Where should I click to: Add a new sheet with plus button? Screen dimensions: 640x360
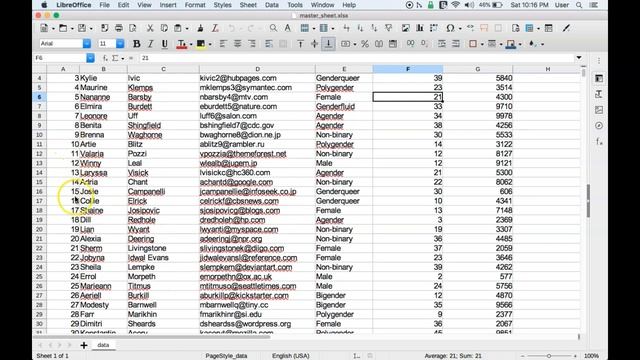tap(84, 345)
